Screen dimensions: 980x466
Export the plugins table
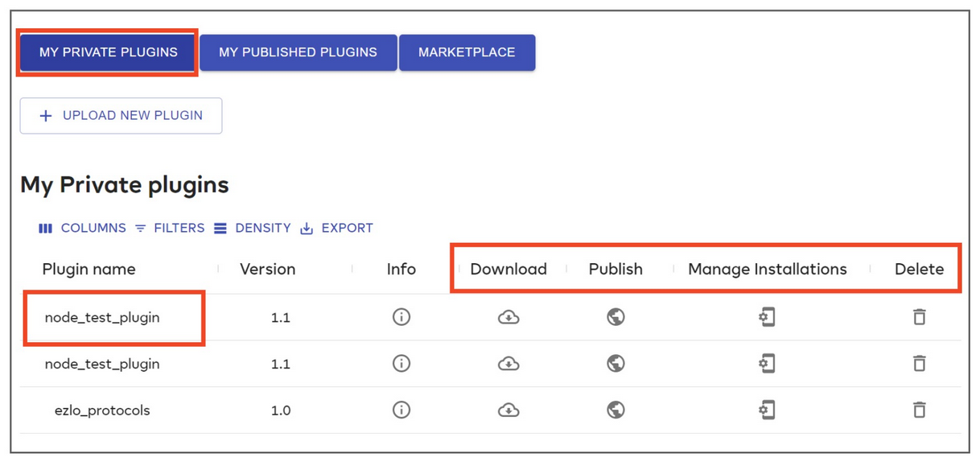[x=336, y=228]
